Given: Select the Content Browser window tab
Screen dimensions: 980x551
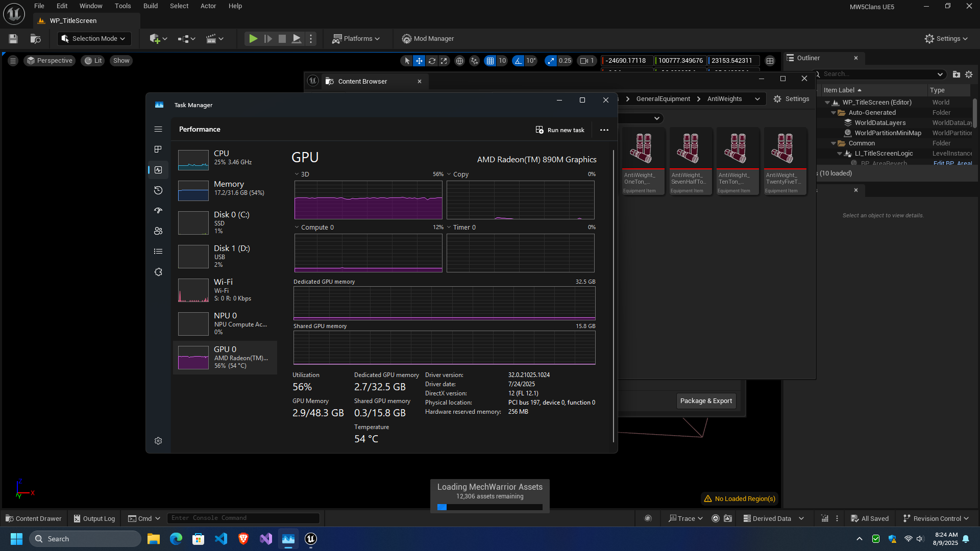Looking at the screenshot, I should pyautogui.click(x=374, y=82).
